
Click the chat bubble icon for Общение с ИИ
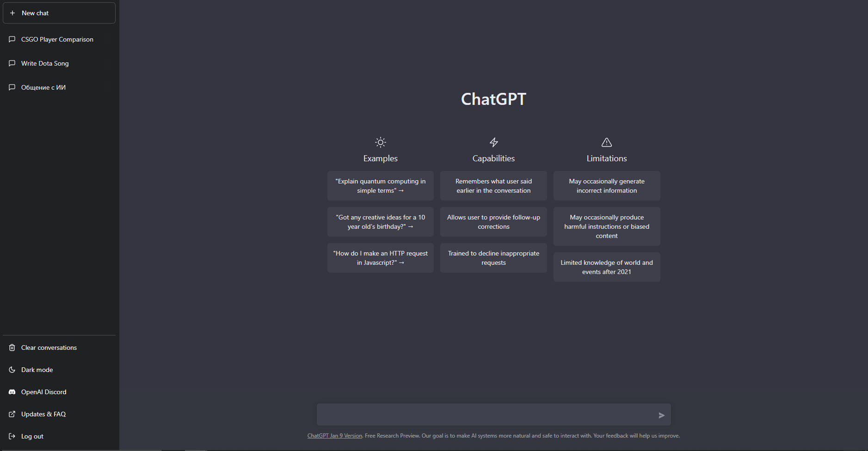point(12,87)
